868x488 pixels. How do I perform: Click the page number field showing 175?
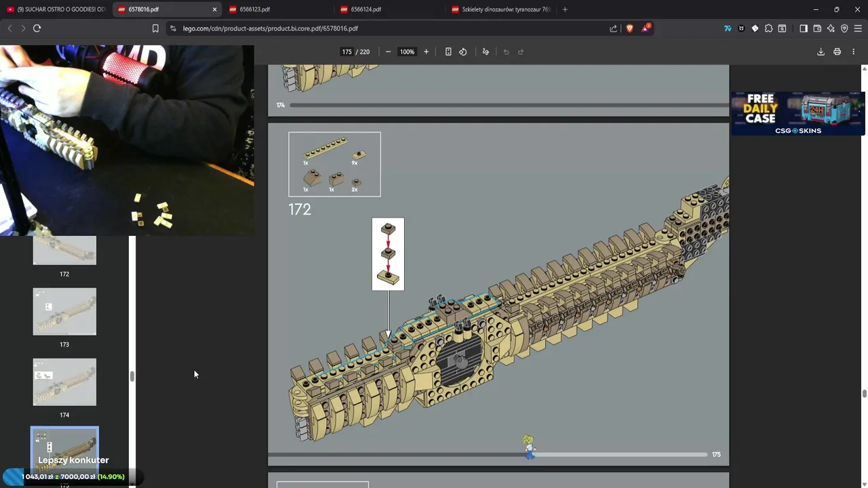click(347, 52)
